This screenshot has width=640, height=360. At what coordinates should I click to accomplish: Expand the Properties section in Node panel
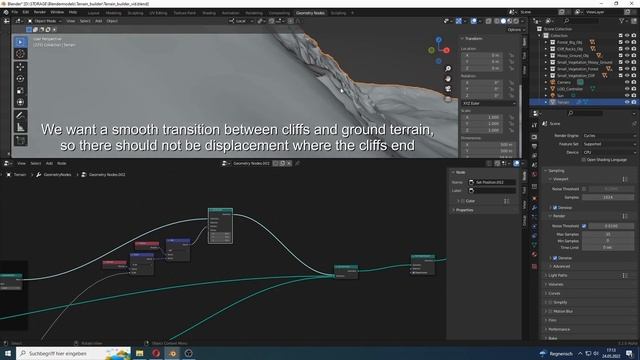pyautogui.click(x=464, y=210)
